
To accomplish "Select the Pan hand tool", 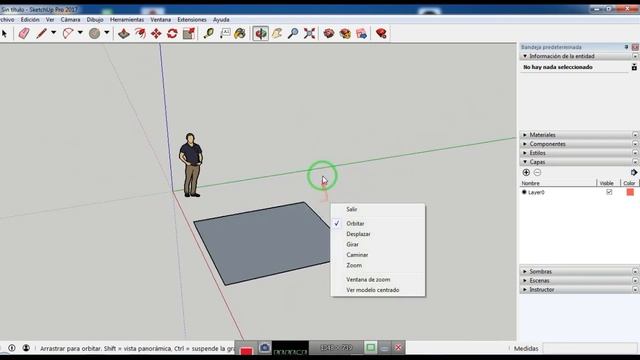I will point(277,33).
